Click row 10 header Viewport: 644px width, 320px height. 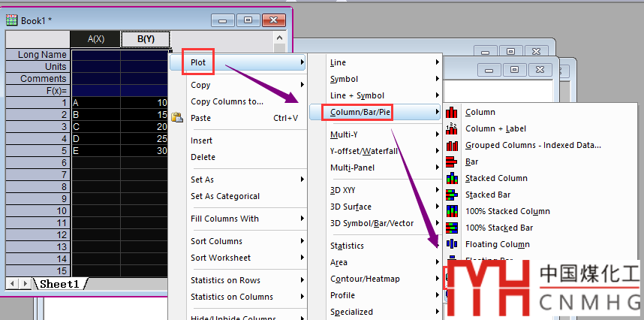[38, 211]
